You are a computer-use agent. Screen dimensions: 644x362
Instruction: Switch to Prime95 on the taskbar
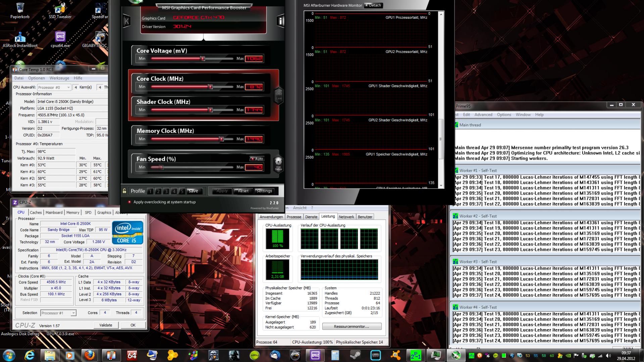click(x=416, y=355)
